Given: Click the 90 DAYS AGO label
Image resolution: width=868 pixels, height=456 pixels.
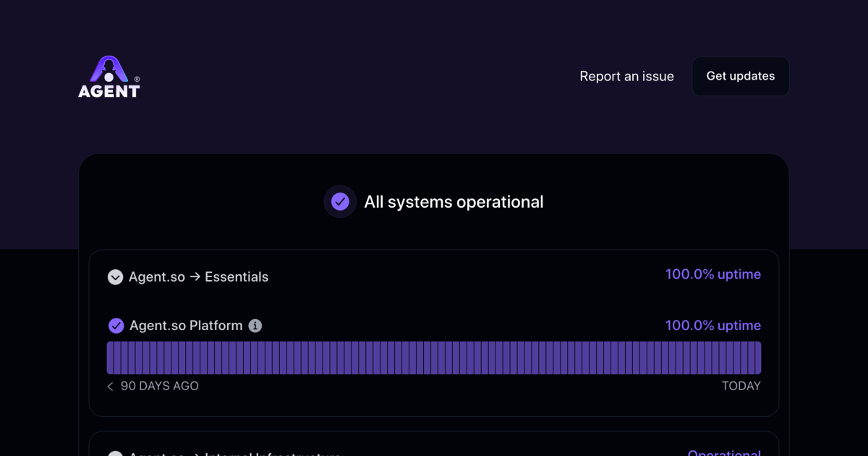Looking at the screenshot, I should coord(159,387).
